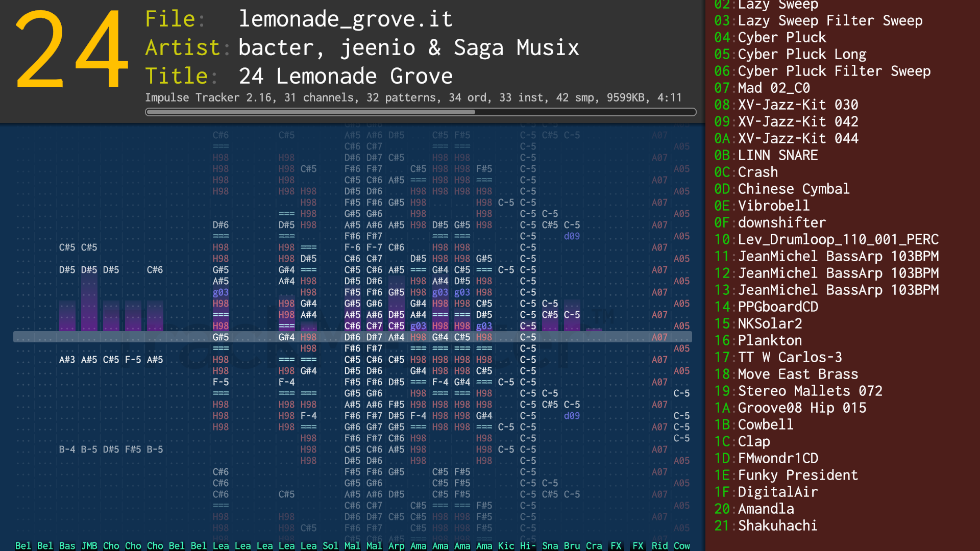Click the Bas channel label
This screenshot has width=980, height=551.
[67, 545]
